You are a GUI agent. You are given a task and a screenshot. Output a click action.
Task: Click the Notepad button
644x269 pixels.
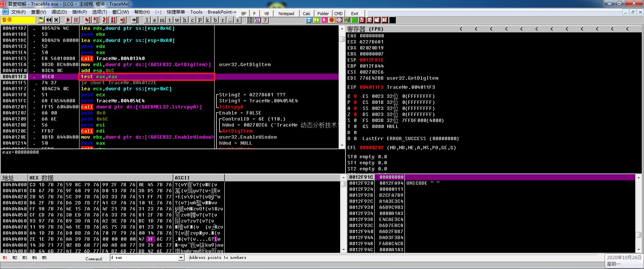click(286, 14)
